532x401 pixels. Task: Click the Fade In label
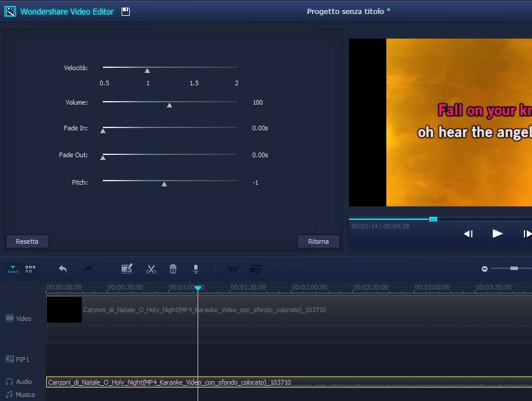pos(75,128)
